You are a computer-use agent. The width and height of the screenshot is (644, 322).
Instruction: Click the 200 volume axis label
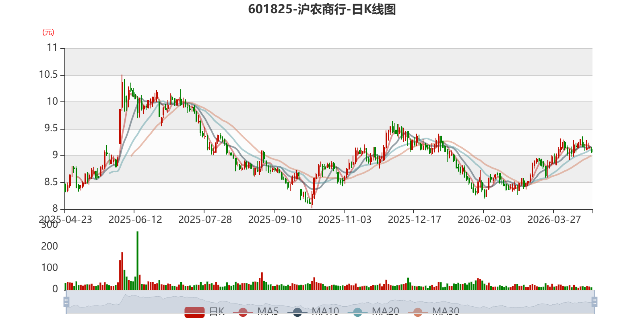50,246
